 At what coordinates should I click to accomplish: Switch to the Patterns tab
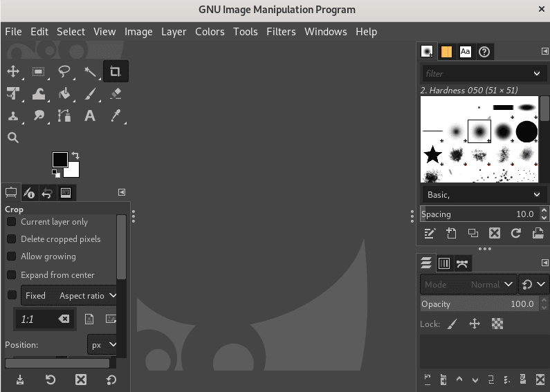446,52
